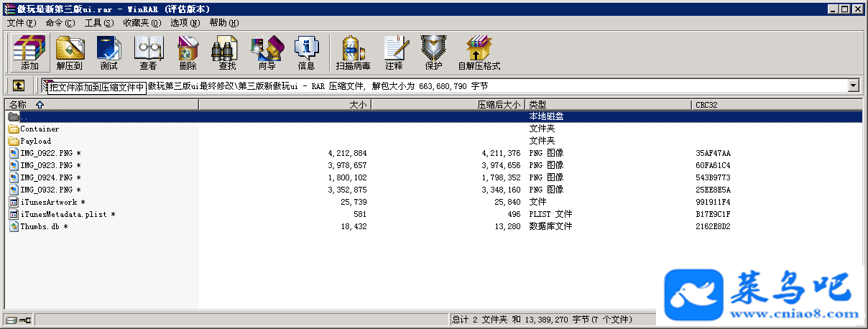Open the Tools (工具) menu
This screenshot has width=868, height=329.
pyautogui.click(x=99, y=23)
